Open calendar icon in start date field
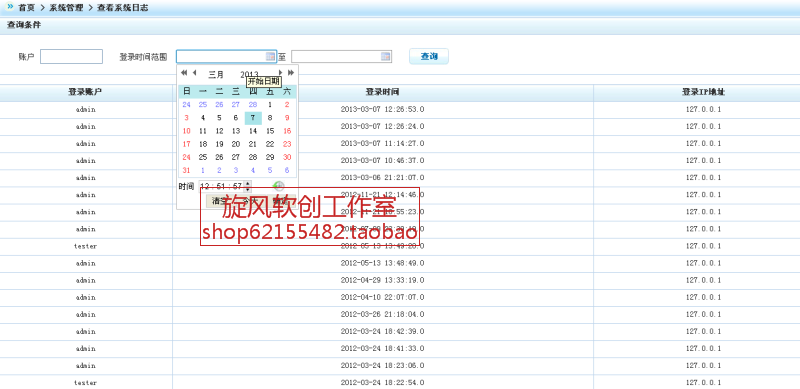The width and height of the screenshot is (800, 389). 270,56
